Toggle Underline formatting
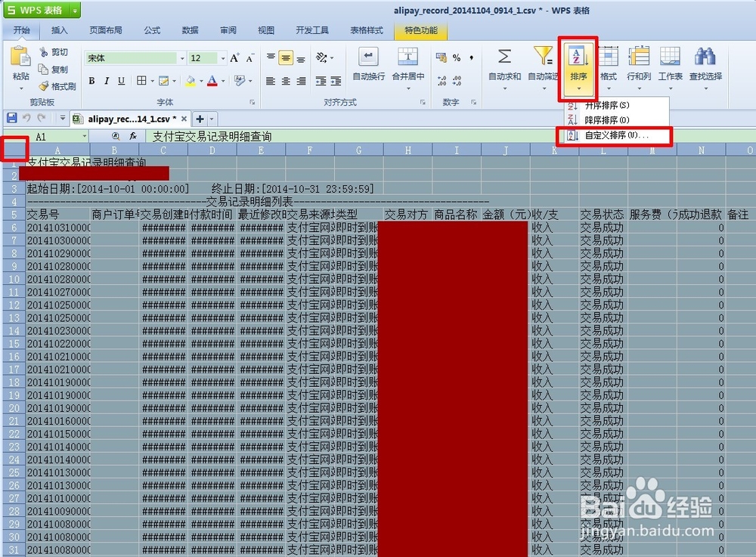This screenshot has height=557, width=756. click(x=122, y=81)
